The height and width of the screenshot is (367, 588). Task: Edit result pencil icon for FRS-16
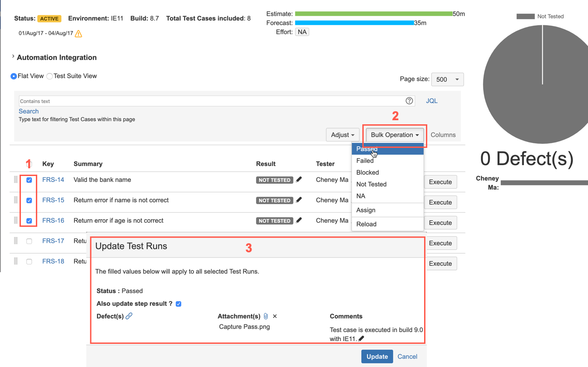click(299, 220)
